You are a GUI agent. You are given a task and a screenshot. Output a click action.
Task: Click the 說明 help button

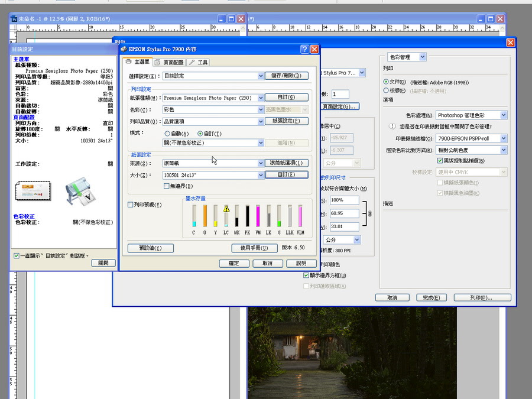301,263
